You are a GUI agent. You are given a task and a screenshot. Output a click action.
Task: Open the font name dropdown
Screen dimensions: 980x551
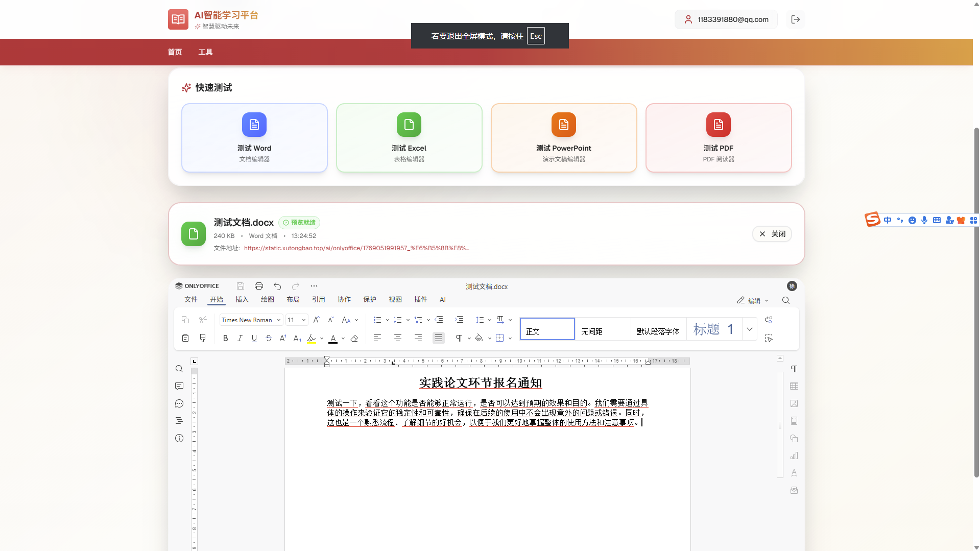(278, 320)
